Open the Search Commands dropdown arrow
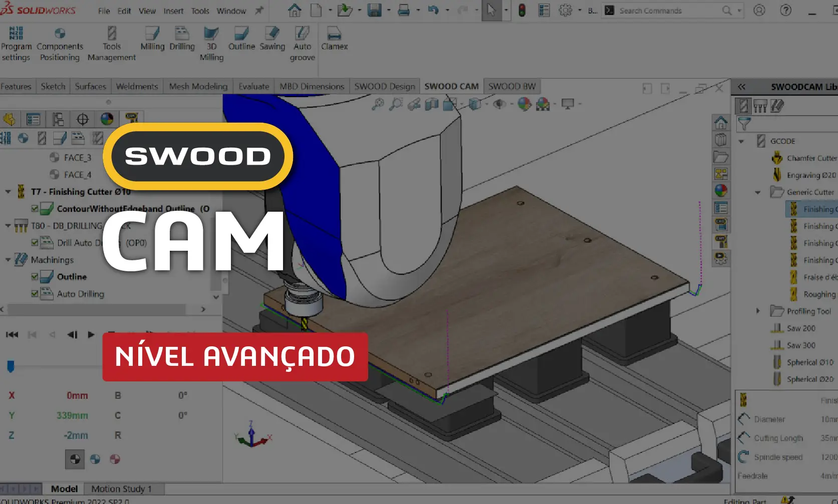Viewport: 838px width, 504px height. (x=739, y=11)
